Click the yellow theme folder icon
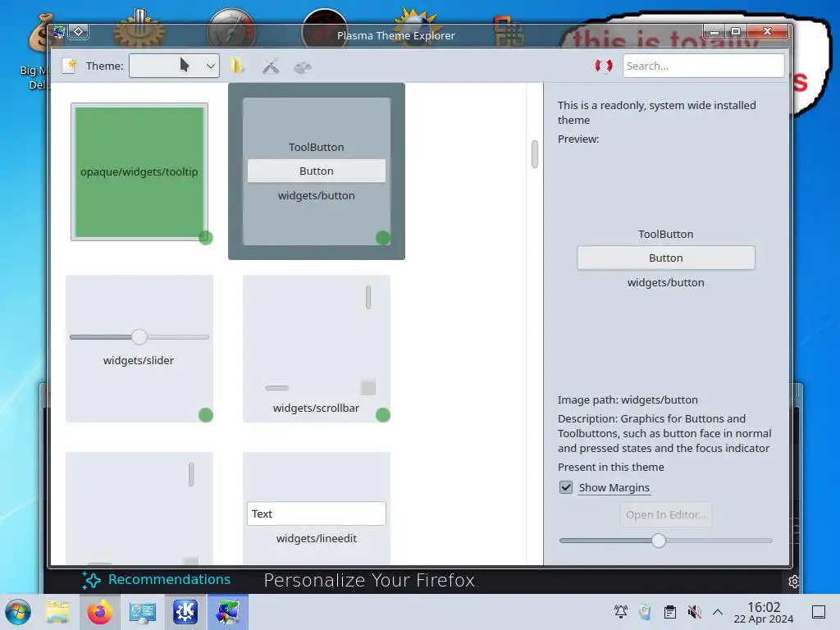The width and height of the screenshot is (840, 630). [x=236, y=66]
